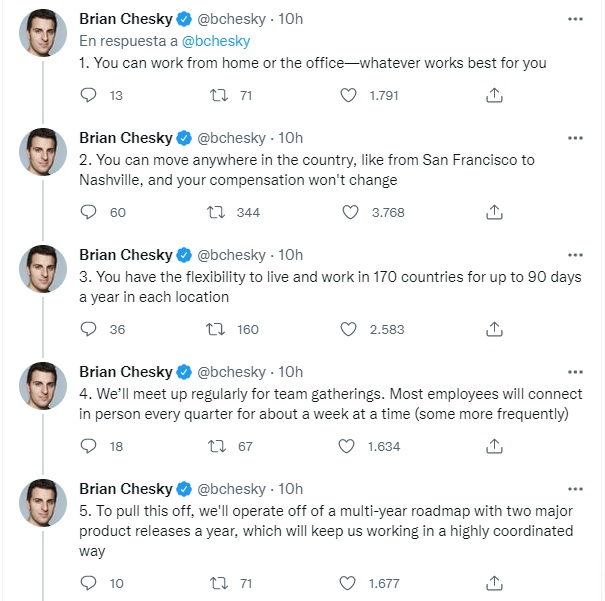Like the multi-year roadmap tweet
Image resolution: width=605 pixels, height=601 pixels.
pyautogui.click(x=349, y=583)
